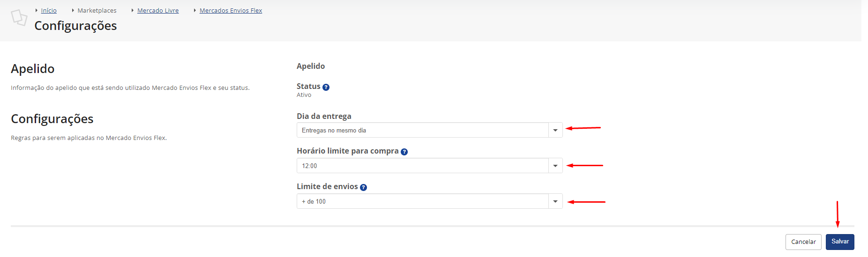Screen dimensions: 868x257
Task: Click the Limite de envios label
Action: click(327, 186)
